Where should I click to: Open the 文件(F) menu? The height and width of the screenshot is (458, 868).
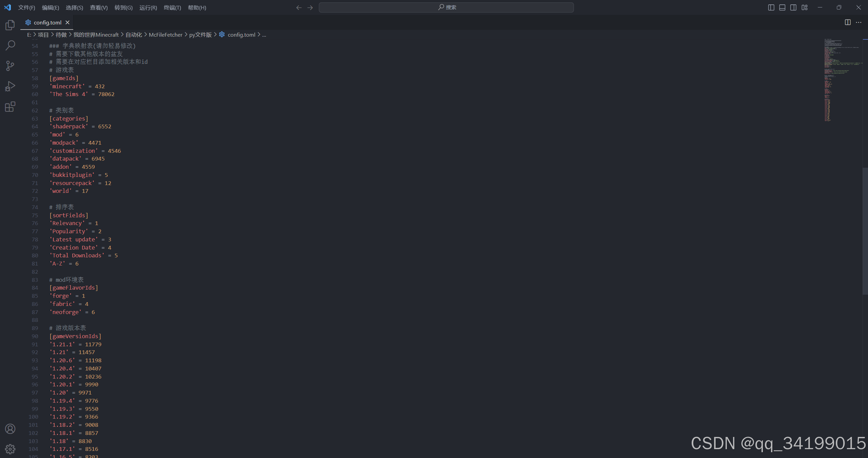26,7
